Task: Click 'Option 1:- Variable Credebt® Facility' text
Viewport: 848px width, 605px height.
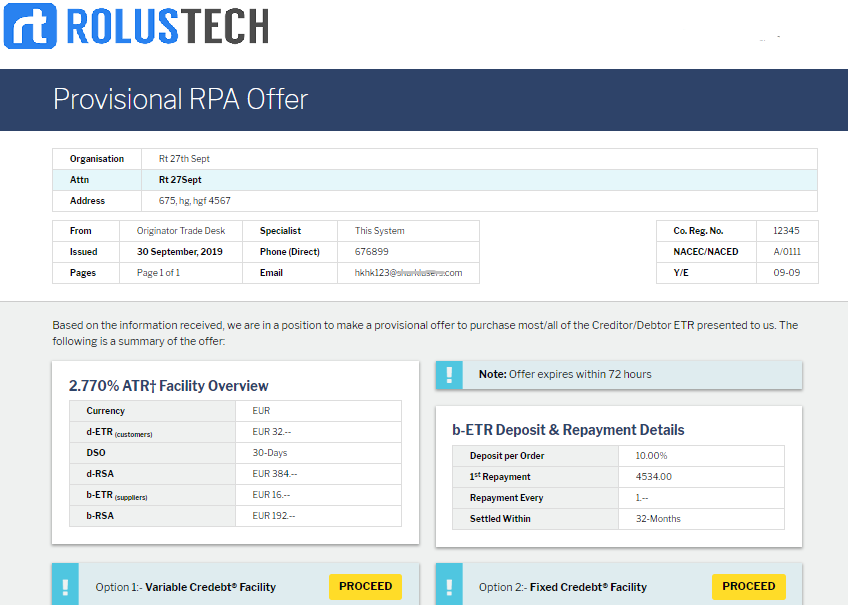Action: point(186,587)
